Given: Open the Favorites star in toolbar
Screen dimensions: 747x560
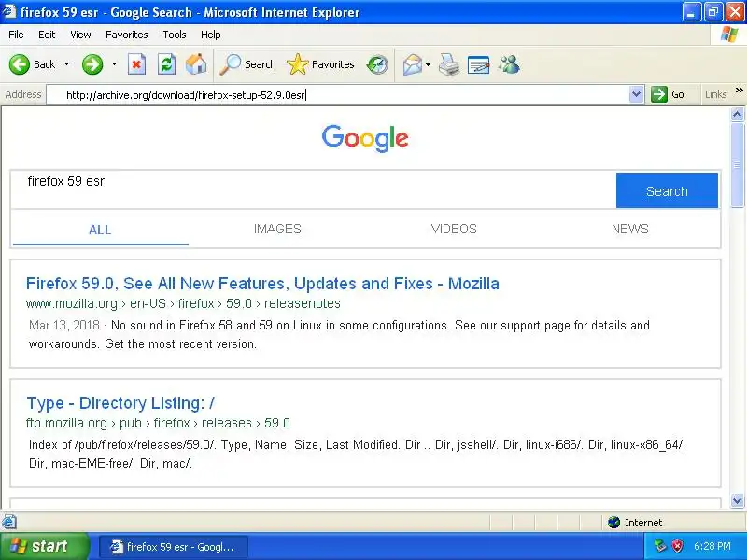Looking at the screenshot, I should 297,64.
